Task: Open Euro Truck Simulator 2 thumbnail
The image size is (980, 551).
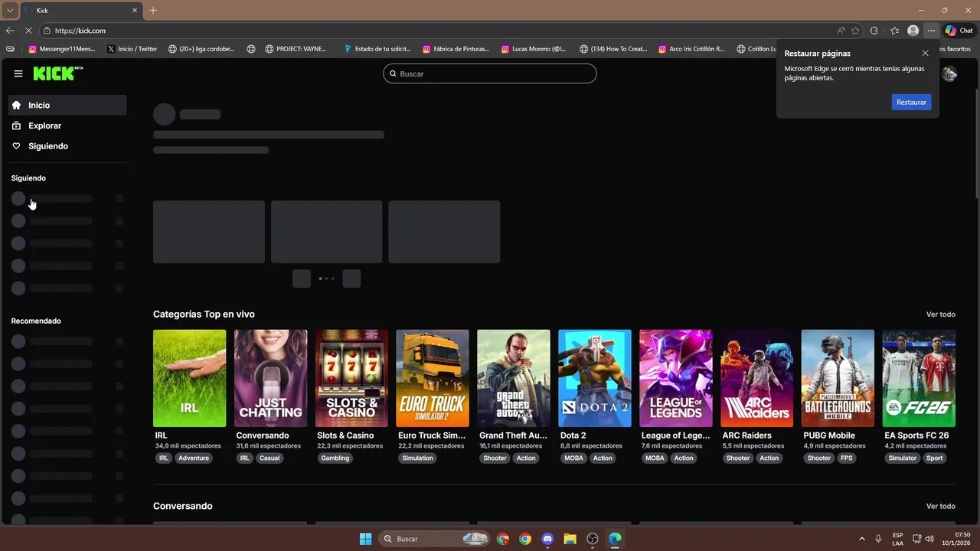Action: (x=433, y=378)
